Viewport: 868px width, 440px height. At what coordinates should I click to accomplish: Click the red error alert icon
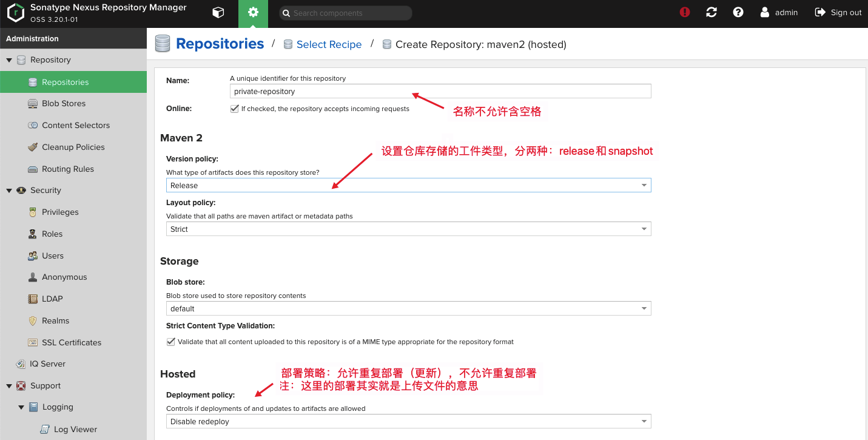click(685, 12)
